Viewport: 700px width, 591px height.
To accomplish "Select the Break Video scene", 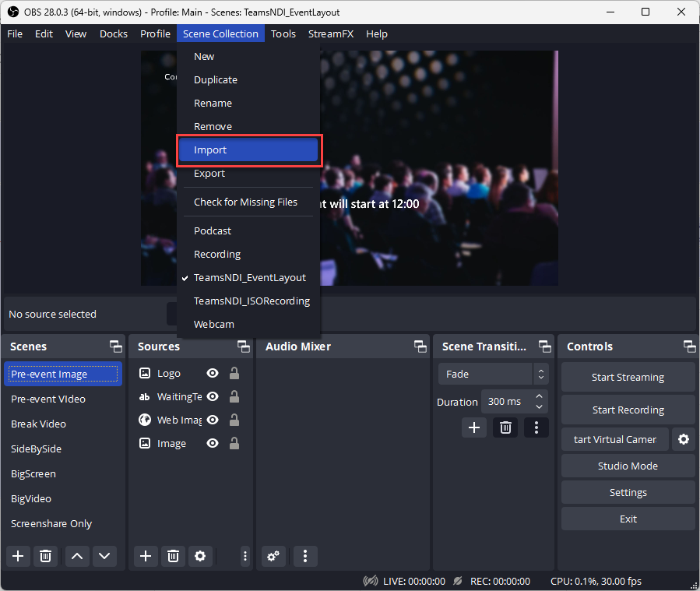I will click(x=63, y=424).
